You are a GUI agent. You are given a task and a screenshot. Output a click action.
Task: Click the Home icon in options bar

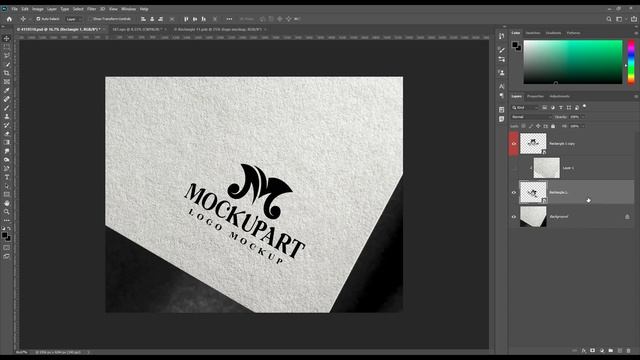tap(9, 19)
